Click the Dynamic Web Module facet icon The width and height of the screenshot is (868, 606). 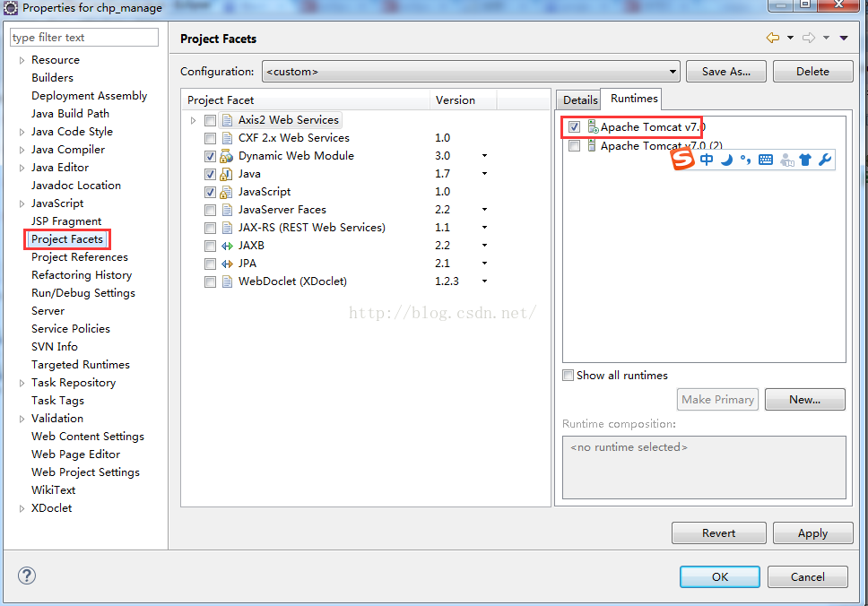pos(226,156)
